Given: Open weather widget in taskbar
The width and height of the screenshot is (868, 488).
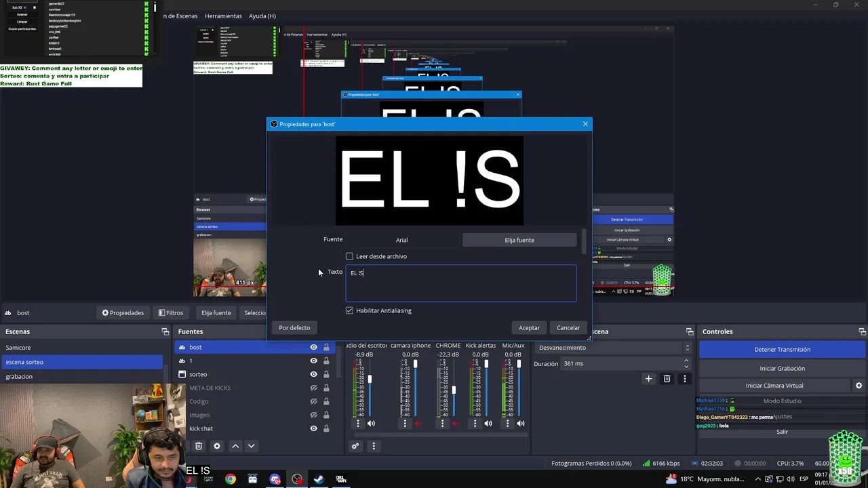Looking at the screenshot, I should [x=706, y=479].
